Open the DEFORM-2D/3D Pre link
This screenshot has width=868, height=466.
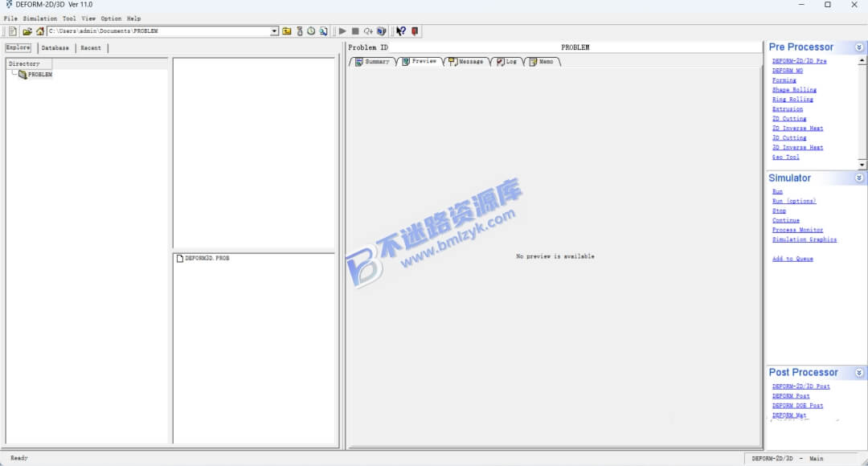(x=800, y=61)
